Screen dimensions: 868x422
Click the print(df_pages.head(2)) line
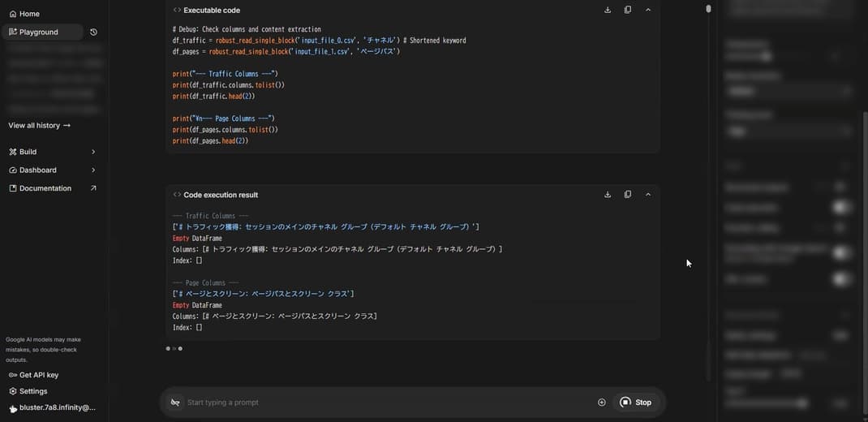[210, 140]
